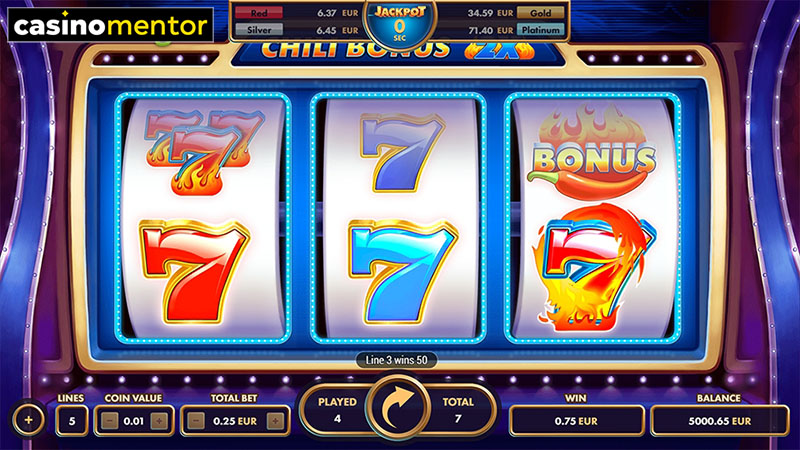Increase total bet with plus button
Viewport: 800px width, 450px height.
tap(276, 421)
